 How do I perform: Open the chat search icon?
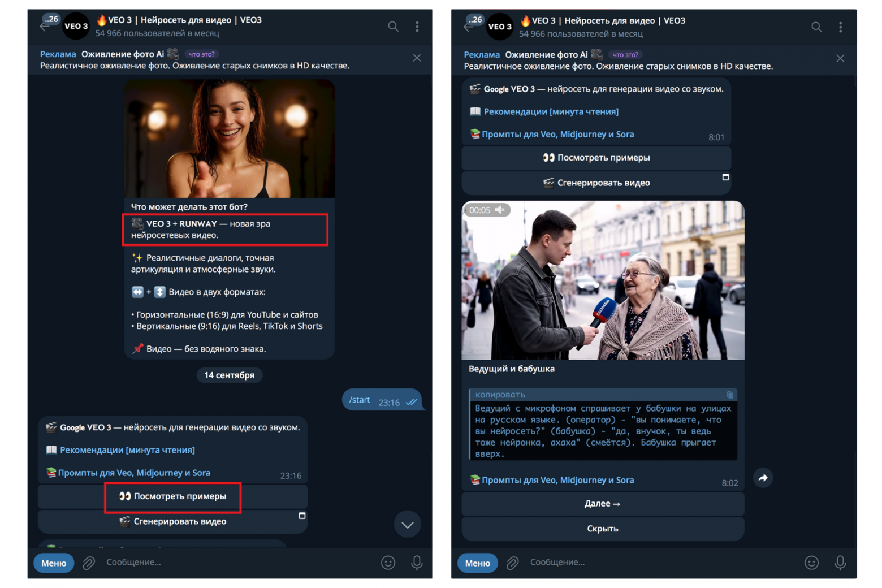pyautogui.click(x=393, y=26)
